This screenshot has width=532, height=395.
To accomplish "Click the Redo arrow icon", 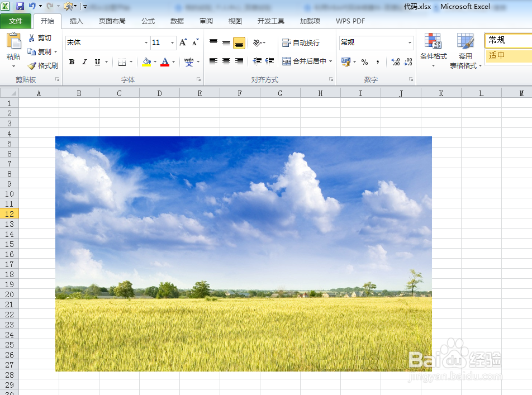I will coord(50,6).
